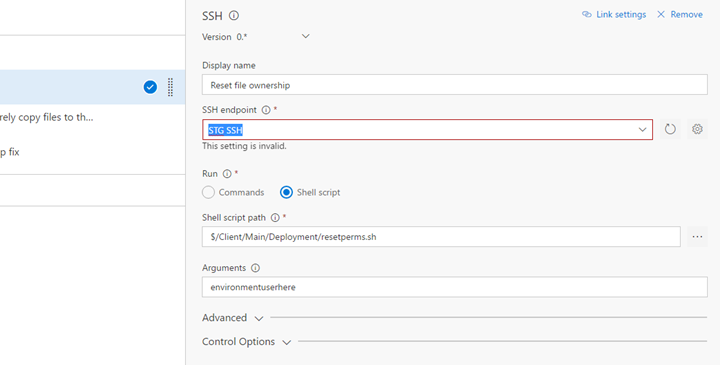Click Link settings
The width and height of the screenshot is (720, 365).
(614, 15)
